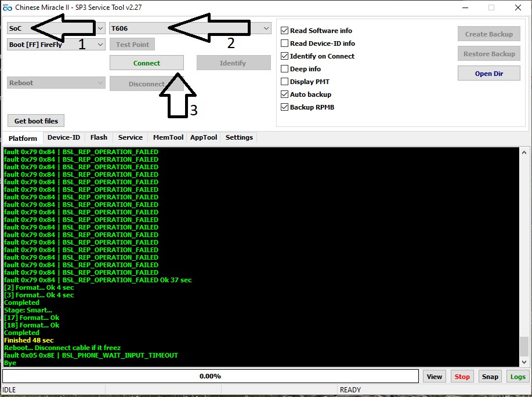532x397 pixels.
Task: Click the "[17] Format... Ok" log line
Action: tap(31, 318)
